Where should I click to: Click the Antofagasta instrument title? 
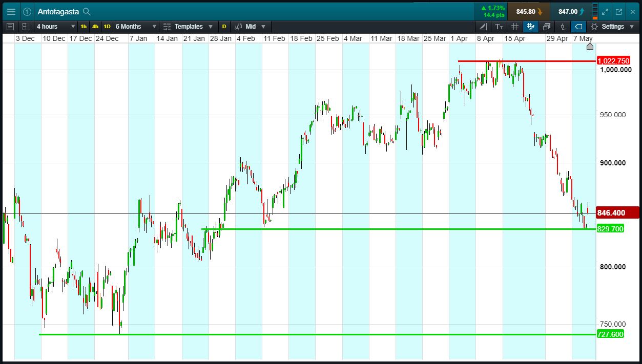[x=58, y=11]
